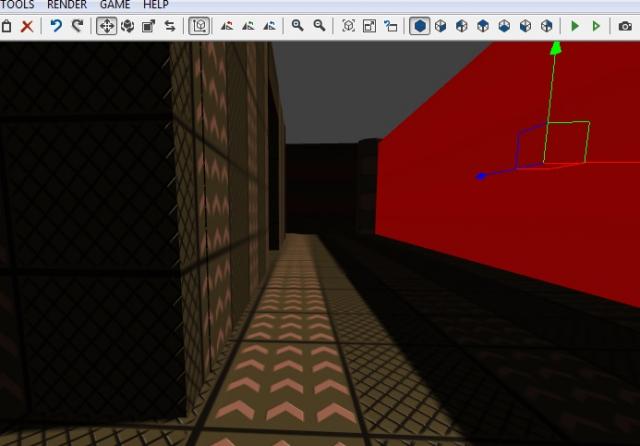Select the scale object tool
The image size is (640, 446).
[149, 26]
